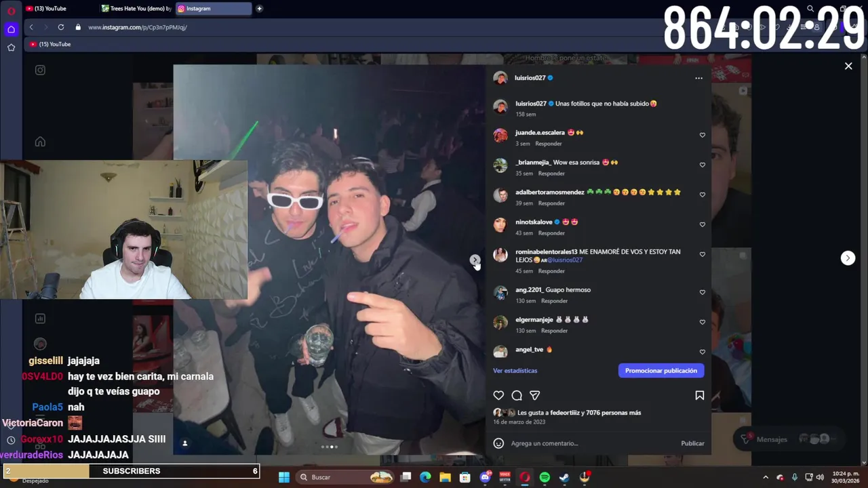Like rominabelentorales13's comment
868x488 pixels.
703,254
